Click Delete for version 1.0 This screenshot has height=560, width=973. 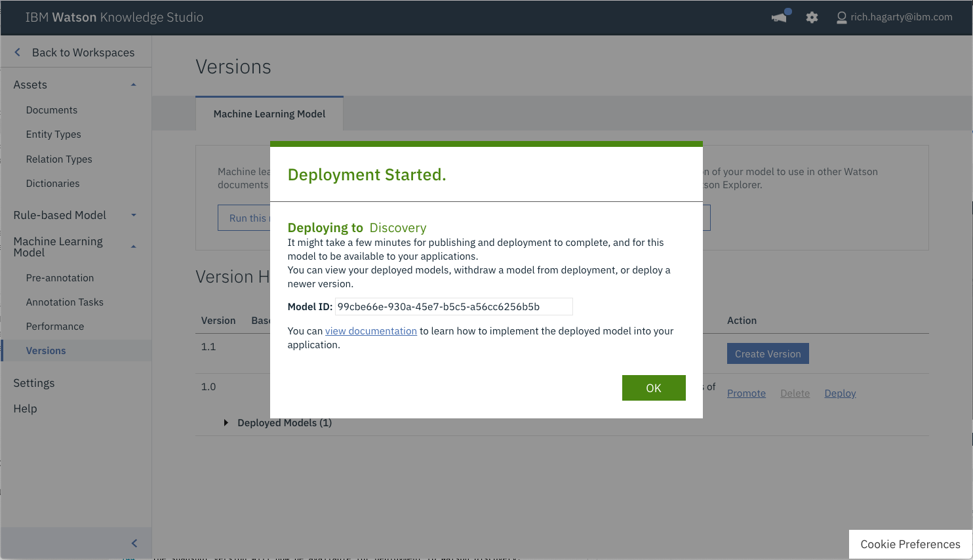point(795,393)
